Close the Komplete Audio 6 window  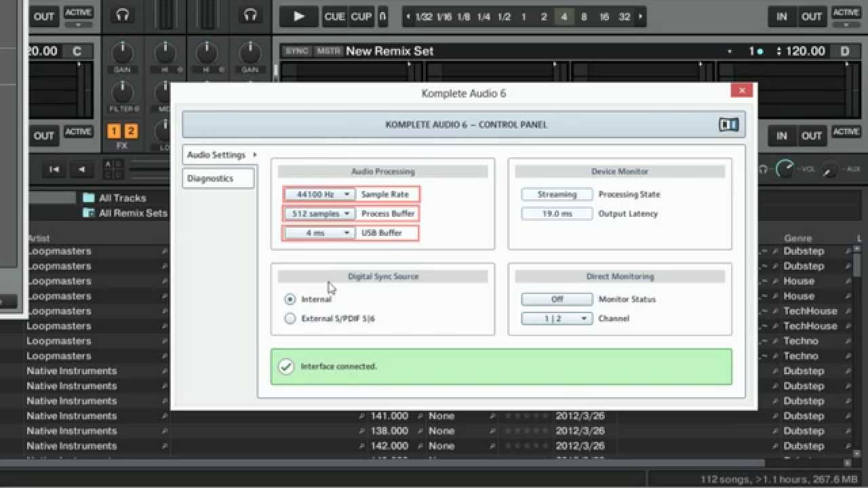coord(743,90)
